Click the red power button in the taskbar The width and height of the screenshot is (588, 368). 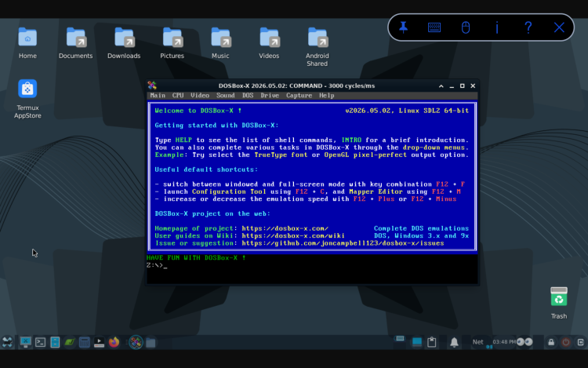[x=566, y=342]
